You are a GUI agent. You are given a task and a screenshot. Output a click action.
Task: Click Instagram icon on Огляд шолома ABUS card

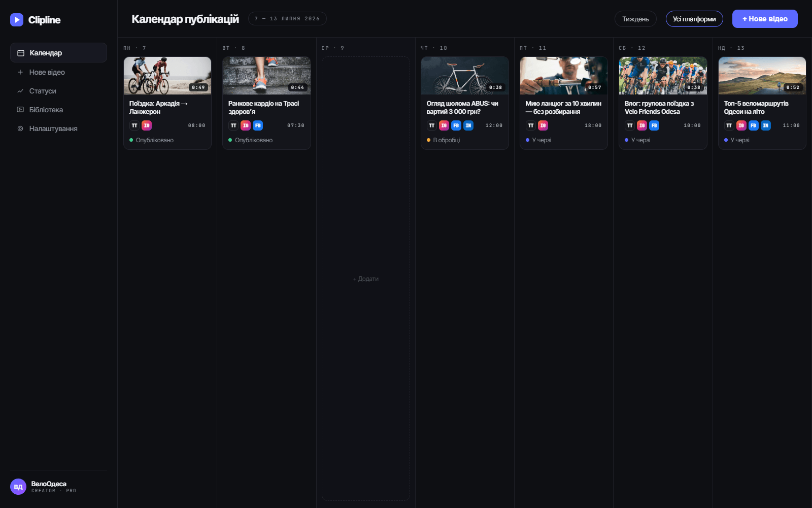(444, 125)
